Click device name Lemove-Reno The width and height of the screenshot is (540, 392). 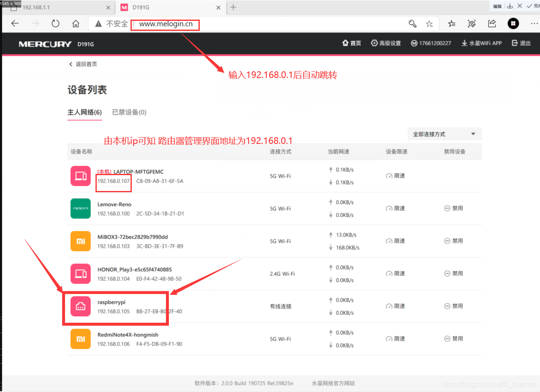pos(114,204)
